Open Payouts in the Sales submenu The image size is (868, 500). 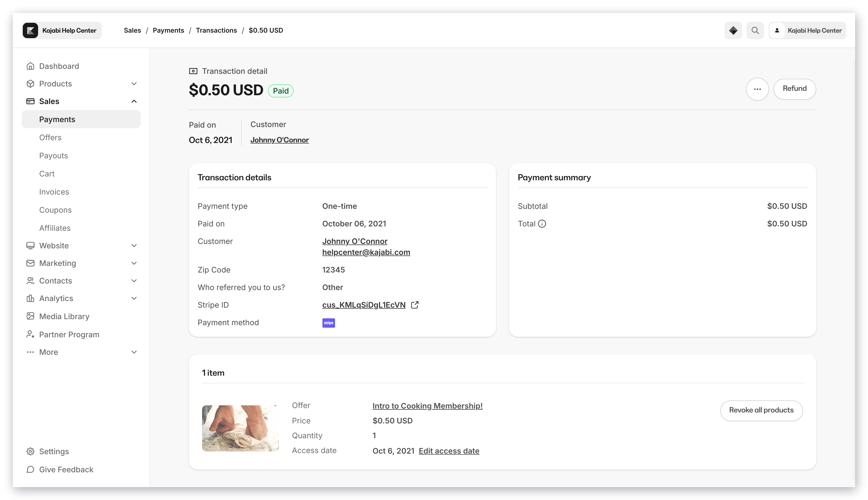tap(53, 156)
